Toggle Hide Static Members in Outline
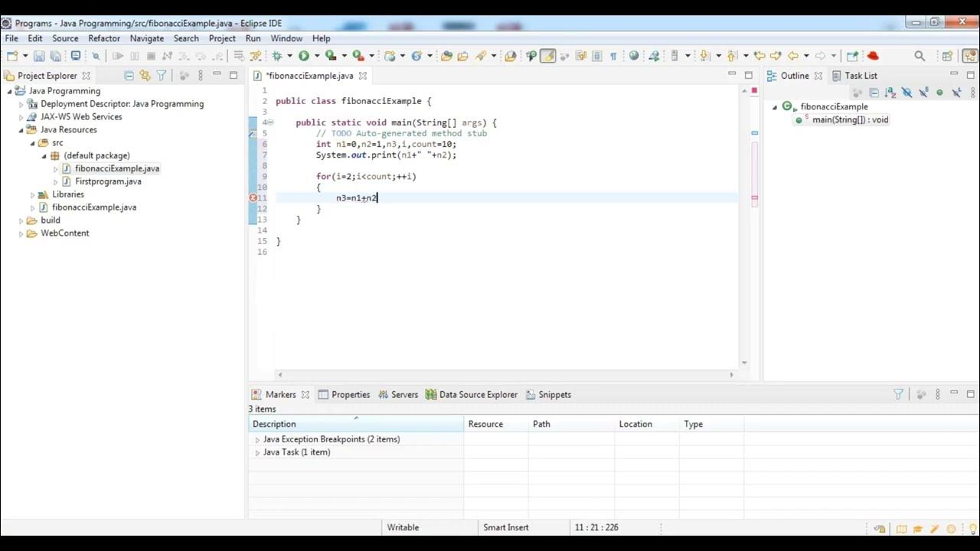 pyautogui.click(x=923, y=93)
